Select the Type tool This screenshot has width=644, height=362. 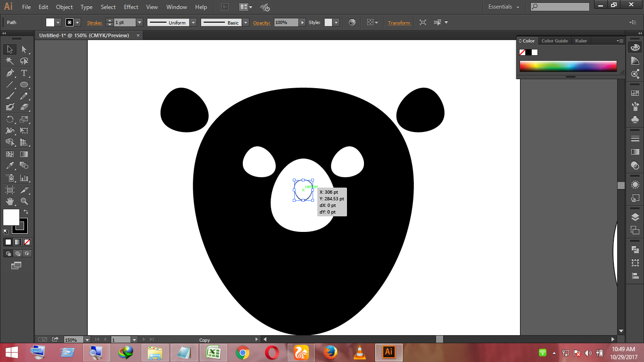click(x=24, y=73)
